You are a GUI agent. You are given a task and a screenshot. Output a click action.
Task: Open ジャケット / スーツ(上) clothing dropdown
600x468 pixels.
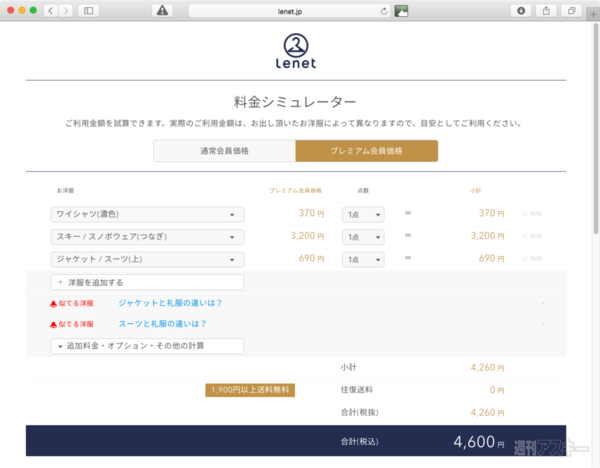[x=147, y=259]
